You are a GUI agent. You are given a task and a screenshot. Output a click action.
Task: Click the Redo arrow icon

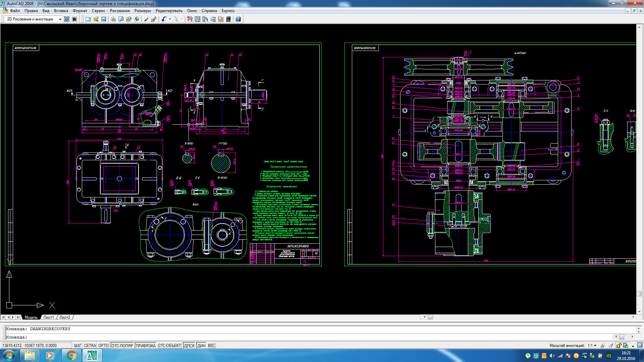tap(176, 19)
